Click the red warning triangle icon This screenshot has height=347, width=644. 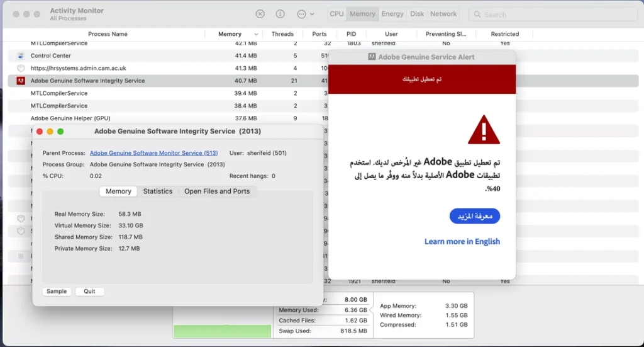(x=484, y=130)
